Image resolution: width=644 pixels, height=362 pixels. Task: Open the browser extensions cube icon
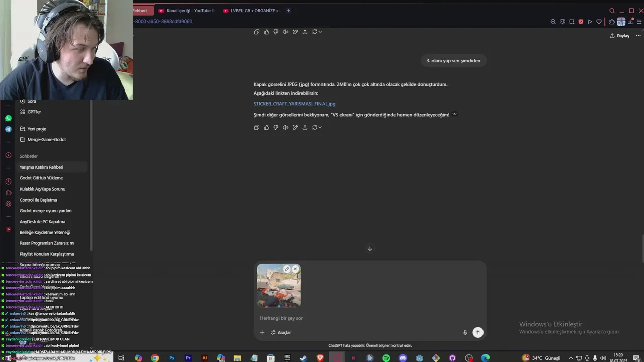(612, 22)
